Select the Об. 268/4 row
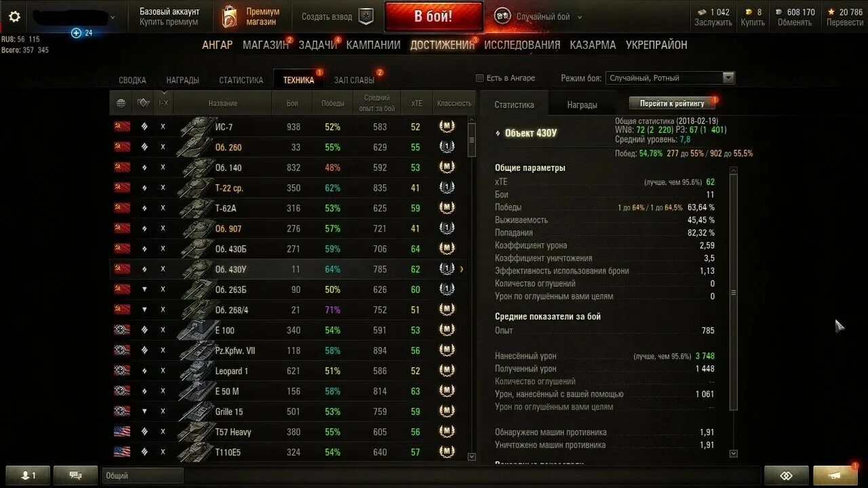The image size is (868, 488). point(292,310)
